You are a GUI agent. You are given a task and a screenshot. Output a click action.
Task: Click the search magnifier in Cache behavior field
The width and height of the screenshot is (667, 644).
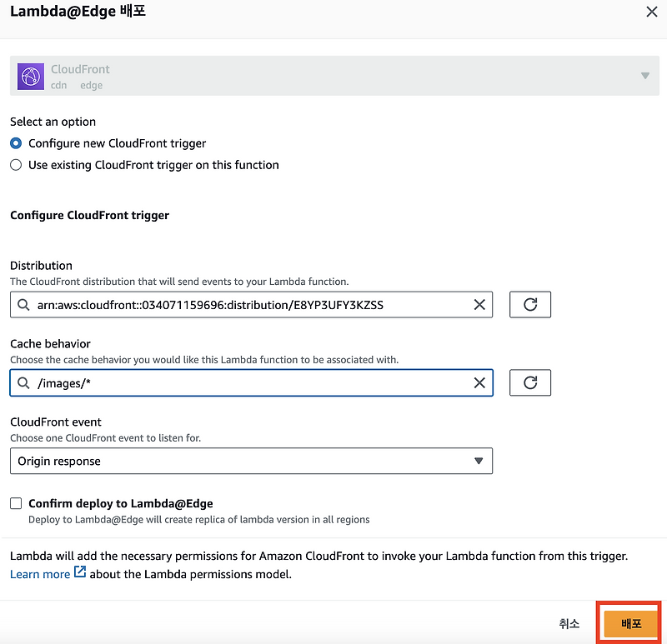(23, 382)
